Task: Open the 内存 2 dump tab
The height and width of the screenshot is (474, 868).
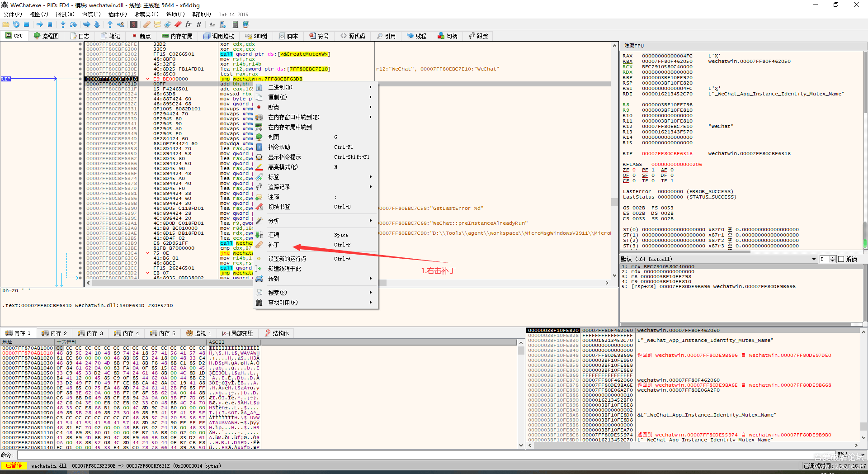Action: 54,333
